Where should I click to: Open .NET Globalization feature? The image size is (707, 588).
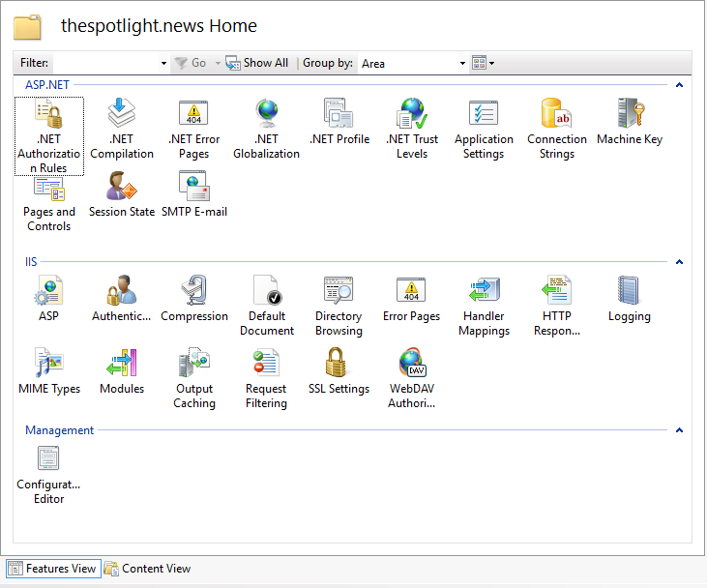[267, 129]
